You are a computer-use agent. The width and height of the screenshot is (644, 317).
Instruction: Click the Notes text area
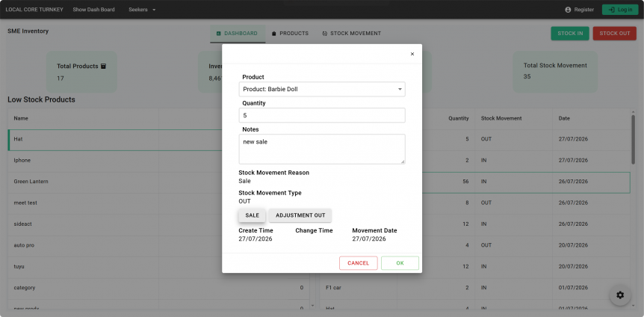coord(322,149)
